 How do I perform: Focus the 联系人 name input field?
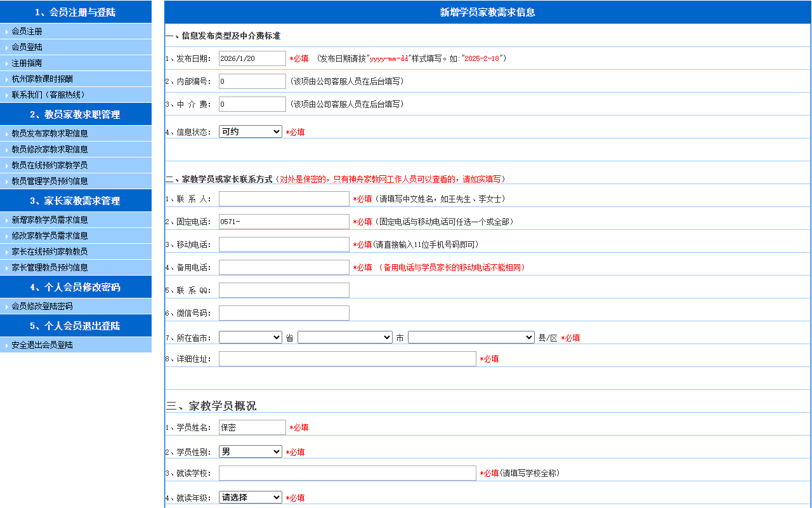click(x=284, y=199)
